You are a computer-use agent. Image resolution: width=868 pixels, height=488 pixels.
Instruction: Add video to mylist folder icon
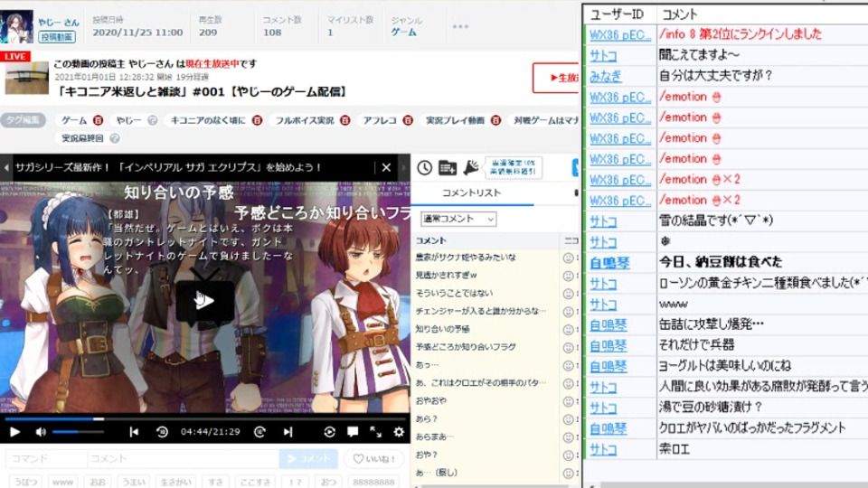448,167
